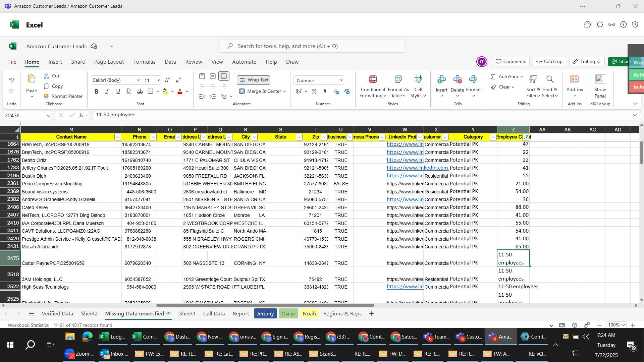The image size is (644, 362).
Task: Click zoom in plus on status bar
Action: tap(633, 325)
